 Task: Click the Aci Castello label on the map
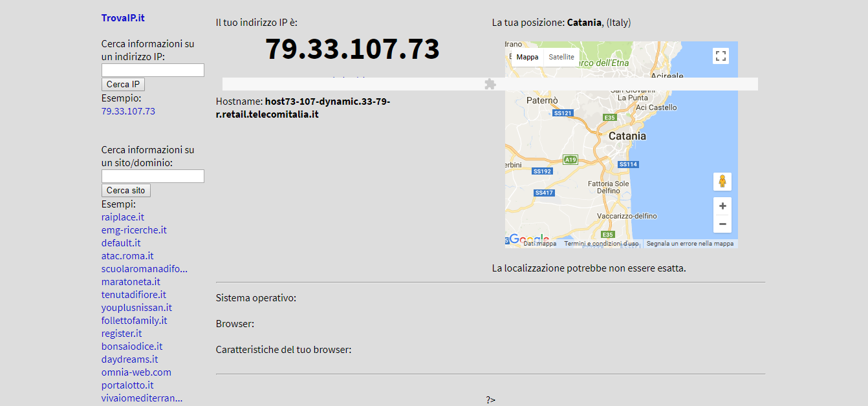(x=656, y=107)
